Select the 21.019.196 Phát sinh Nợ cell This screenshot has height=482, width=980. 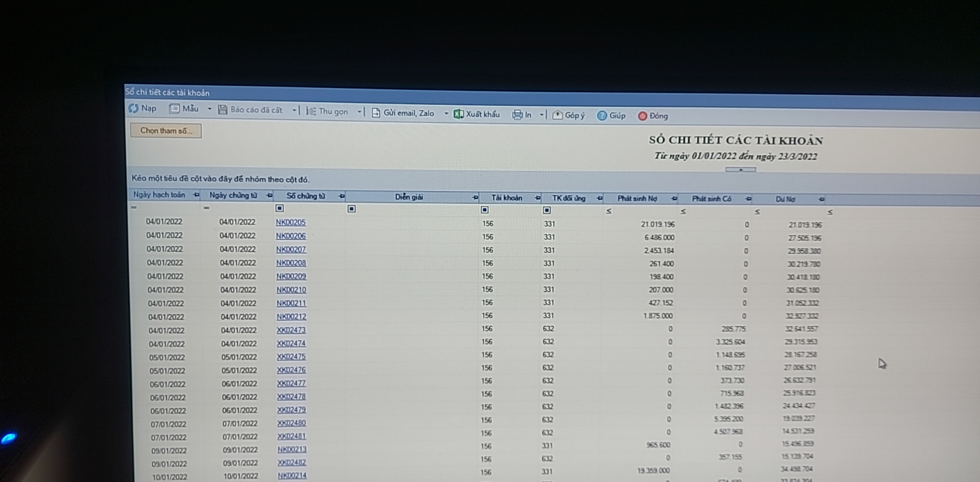[658, 224]
